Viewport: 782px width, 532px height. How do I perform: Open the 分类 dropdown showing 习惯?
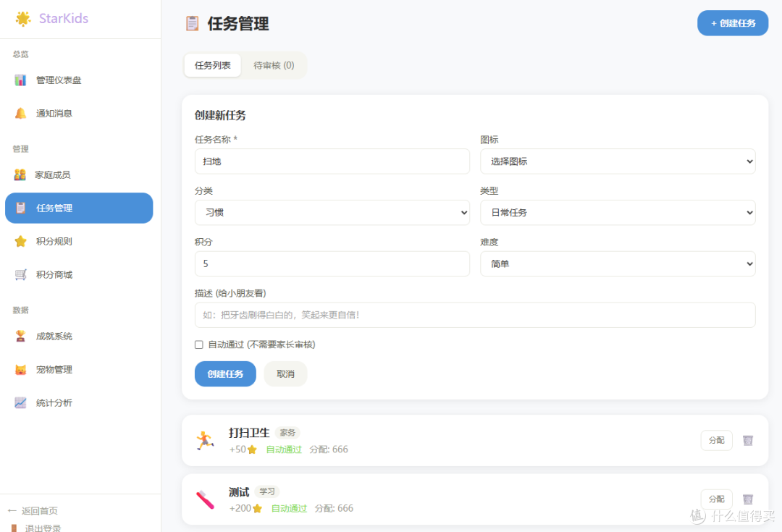332,212
